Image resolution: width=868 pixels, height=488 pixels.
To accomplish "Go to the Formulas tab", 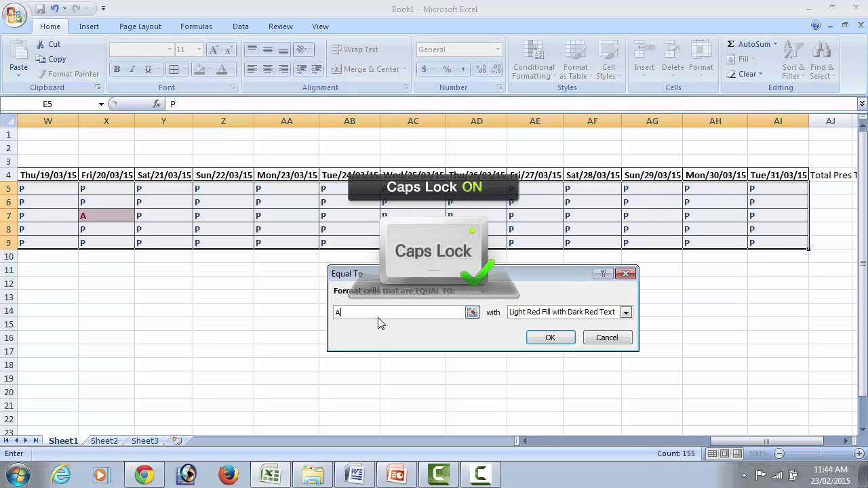I will point(196,26).
